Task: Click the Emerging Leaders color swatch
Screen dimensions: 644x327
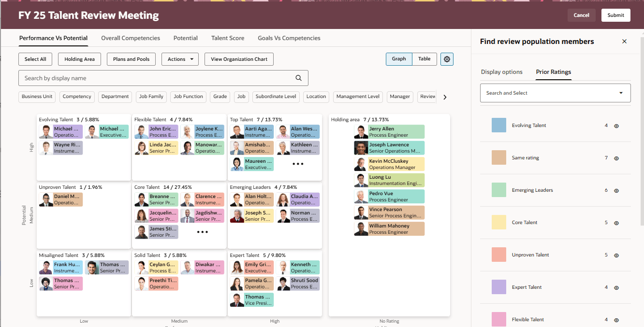Action: [x=498, y=190]
